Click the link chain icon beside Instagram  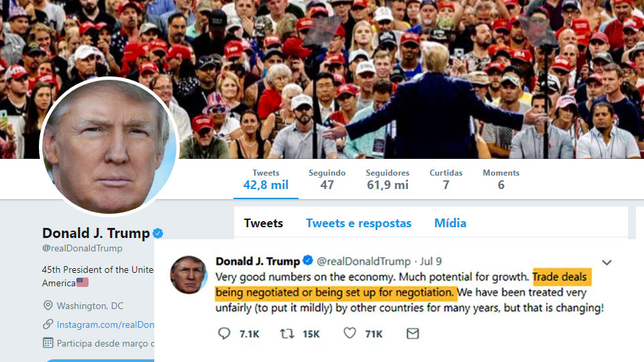click(x=48, y=324)
